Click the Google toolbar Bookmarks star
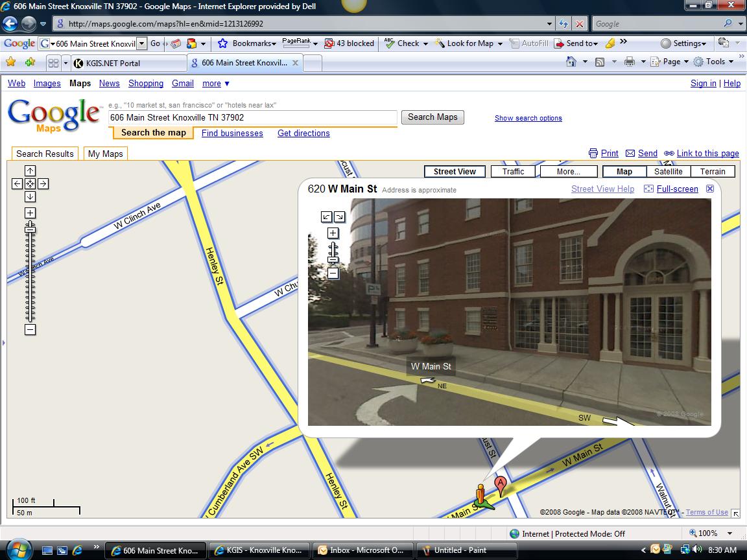 [x=222, y=43]
